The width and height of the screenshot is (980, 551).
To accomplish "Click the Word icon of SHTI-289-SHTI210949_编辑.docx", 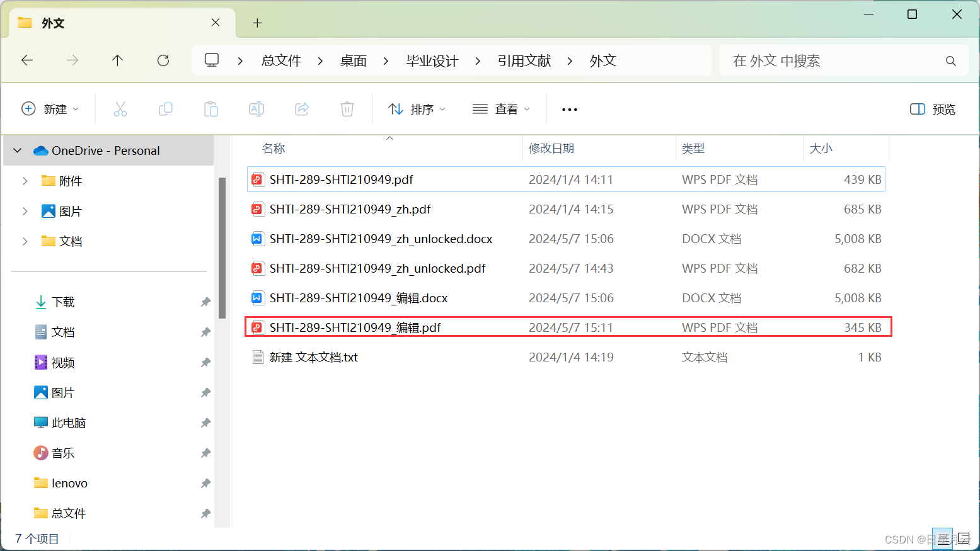I will [257, 298].
